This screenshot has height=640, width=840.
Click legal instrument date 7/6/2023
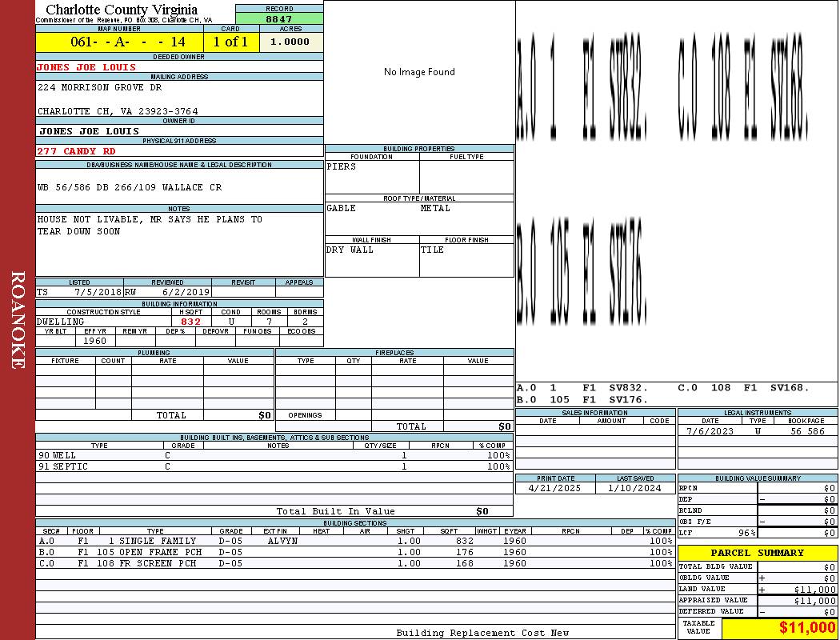(710, 431)
